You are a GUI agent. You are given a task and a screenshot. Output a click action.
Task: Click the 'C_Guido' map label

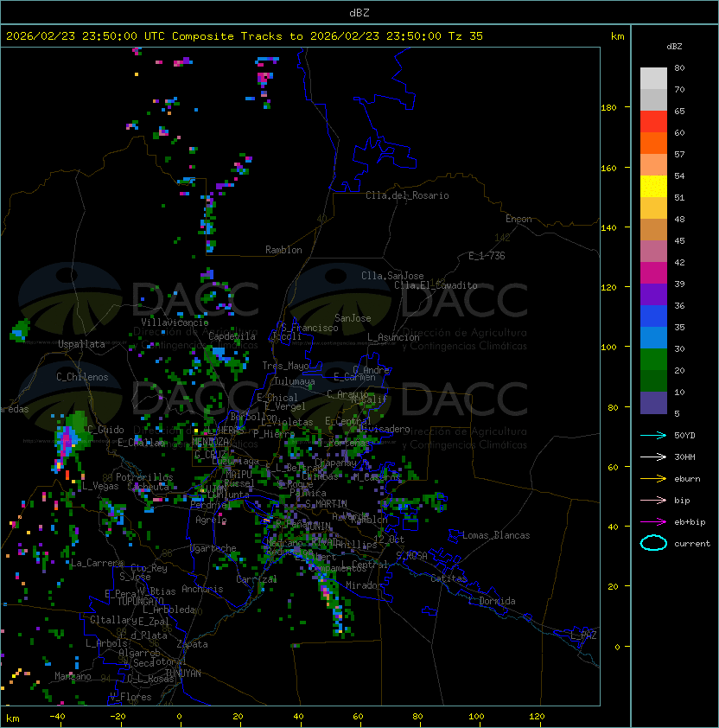[105, 430]
